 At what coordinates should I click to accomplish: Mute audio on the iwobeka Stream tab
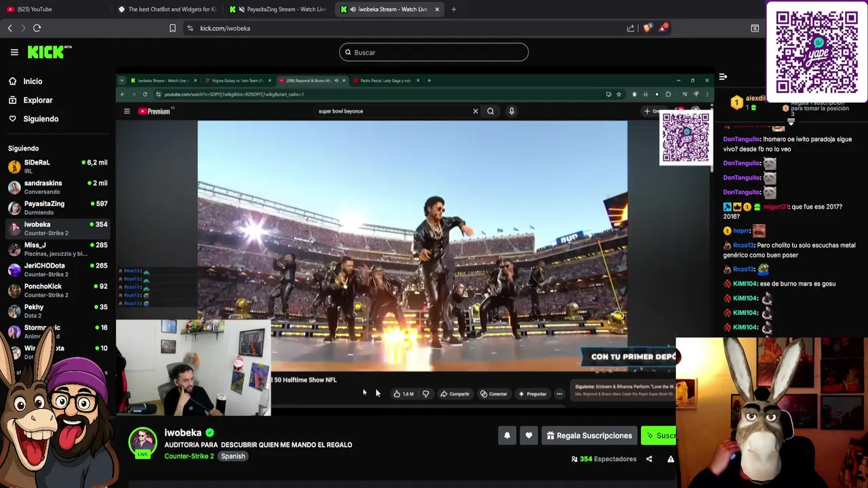[x=353, y=9]
